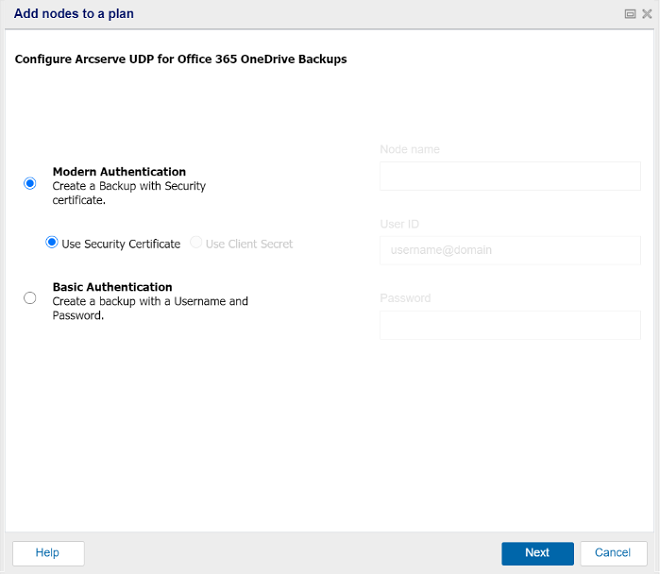Close the Add nodes to a plan dialog

(647, 14)
